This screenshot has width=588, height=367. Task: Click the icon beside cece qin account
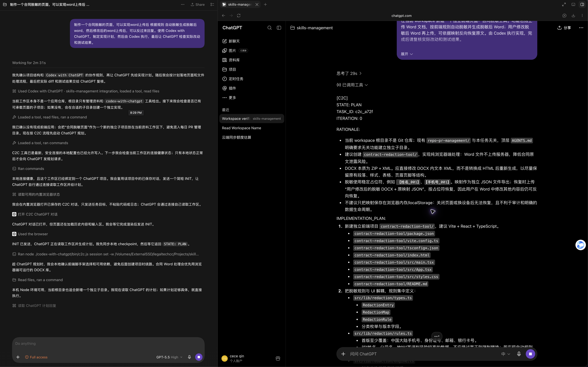pyautogui.click(x=278, y=358)
